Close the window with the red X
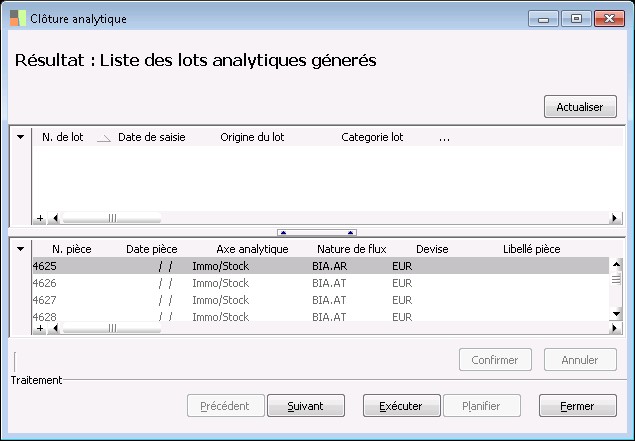This screenshot has width=635, height=441. coord(609,19)
